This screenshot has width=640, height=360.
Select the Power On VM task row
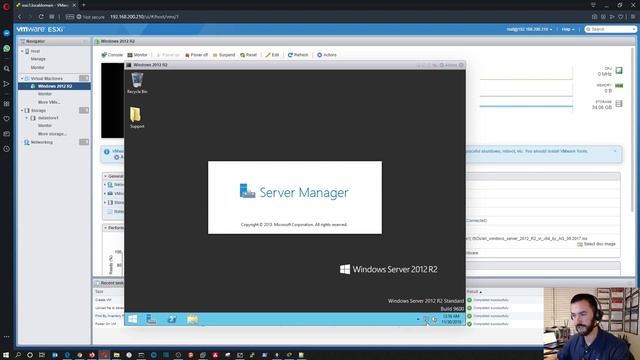point(105,324)
